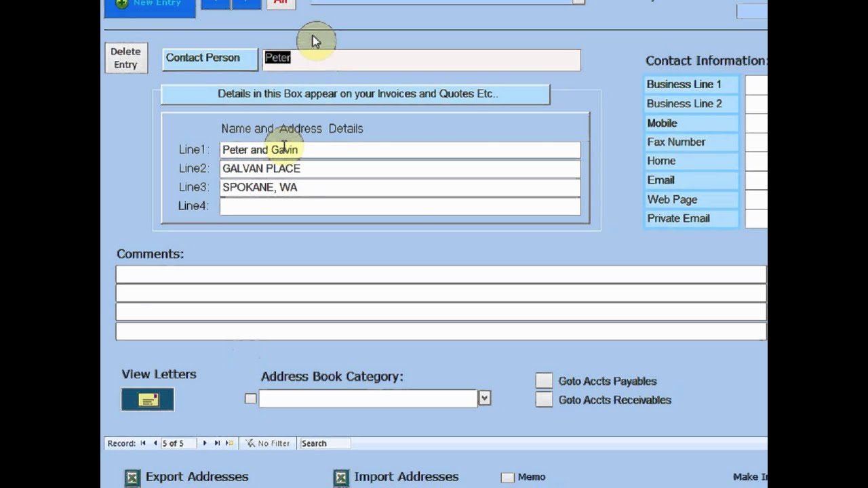Click the No Filter indicator
868x488 pixels.
[x=268, y=443]
